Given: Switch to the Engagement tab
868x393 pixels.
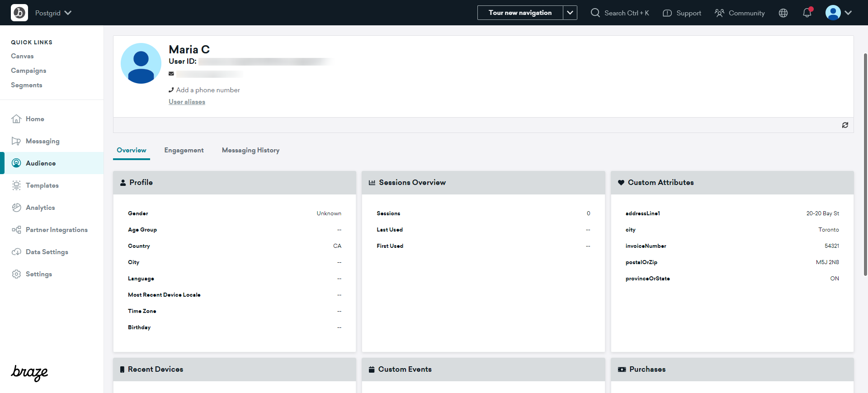Looking at the screenshot, I should pyautogui.click(x=184, y=150).
